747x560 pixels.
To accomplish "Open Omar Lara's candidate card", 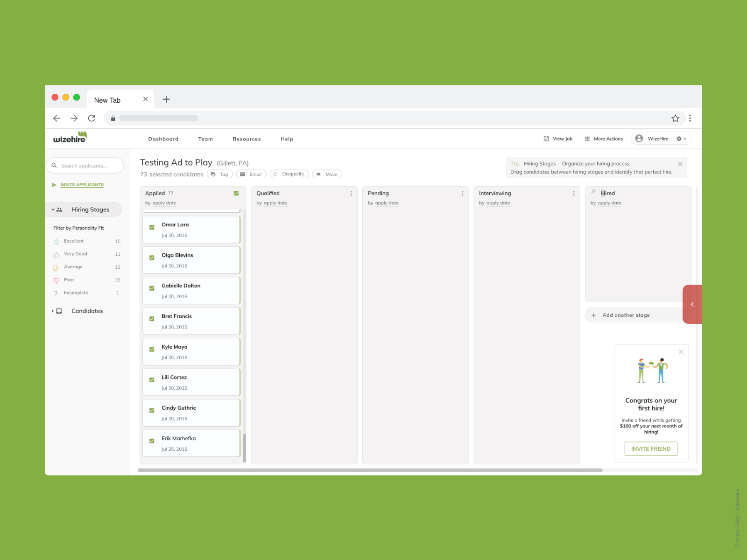I will click(x=191, y=230).
